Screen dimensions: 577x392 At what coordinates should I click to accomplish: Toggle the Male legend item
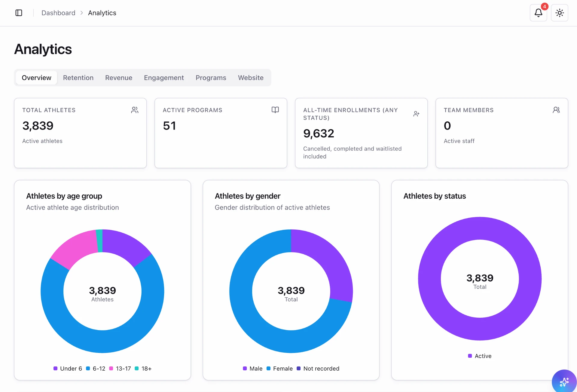coord(252,369)
